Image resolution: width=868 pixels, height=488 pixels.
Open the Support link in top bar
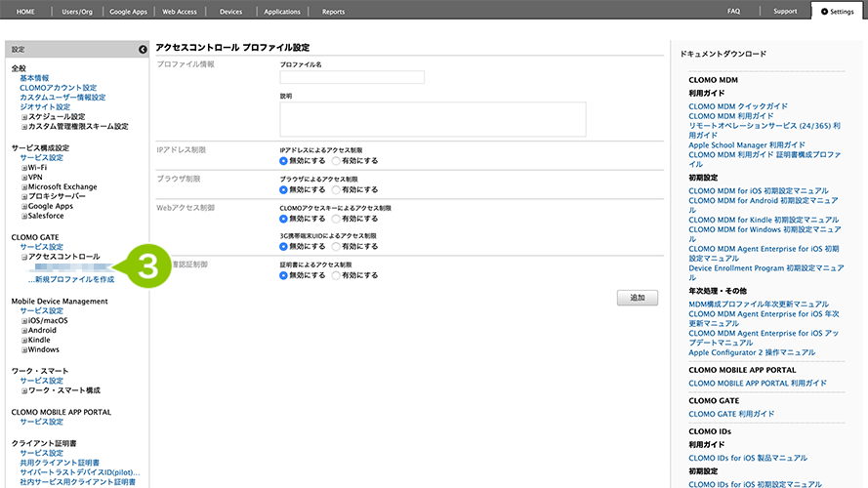tap(785, 11)
